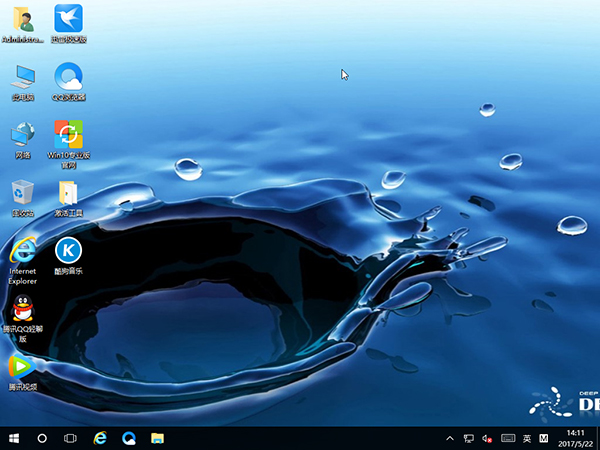Launch Internet Explorer from the desktop

[22, 250]
